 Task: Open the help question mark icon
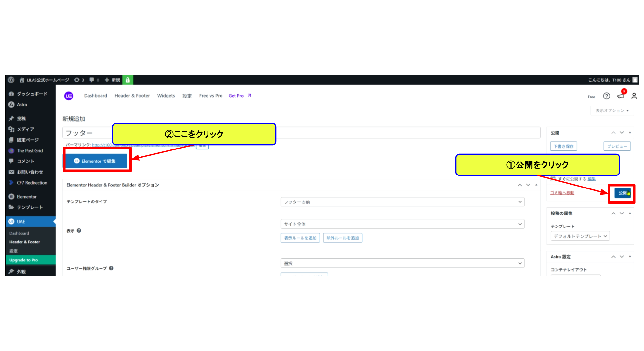[x=606, y=96]
